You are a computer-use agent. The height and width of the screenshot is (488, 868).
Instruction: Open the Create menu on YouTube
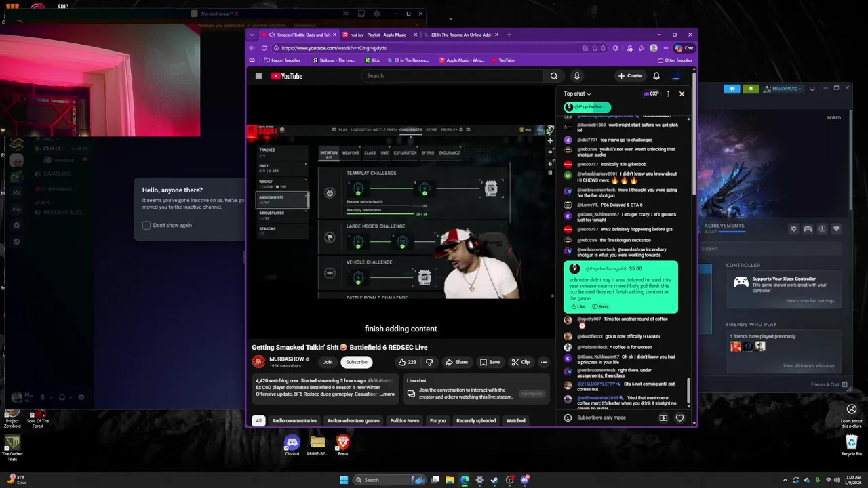(x=629, y=76)
